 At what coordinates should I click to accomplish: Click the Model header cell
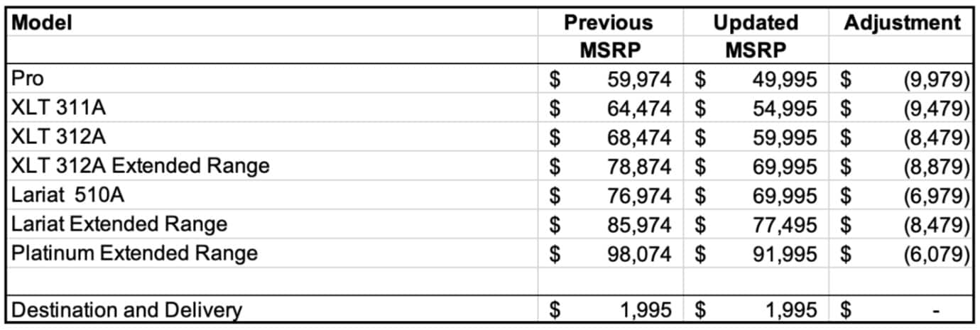point(43,22)
